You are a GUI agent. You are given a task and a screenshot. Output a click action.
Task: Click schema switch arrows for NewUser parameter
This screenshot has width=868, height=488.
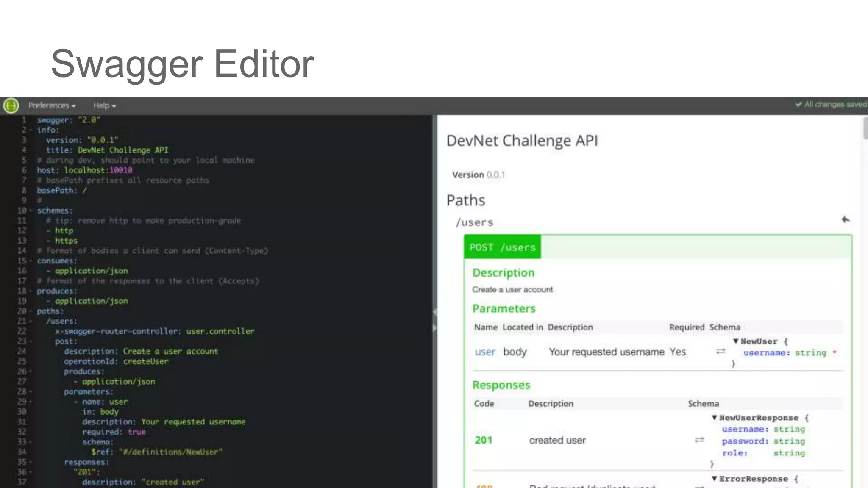point(721,352)
